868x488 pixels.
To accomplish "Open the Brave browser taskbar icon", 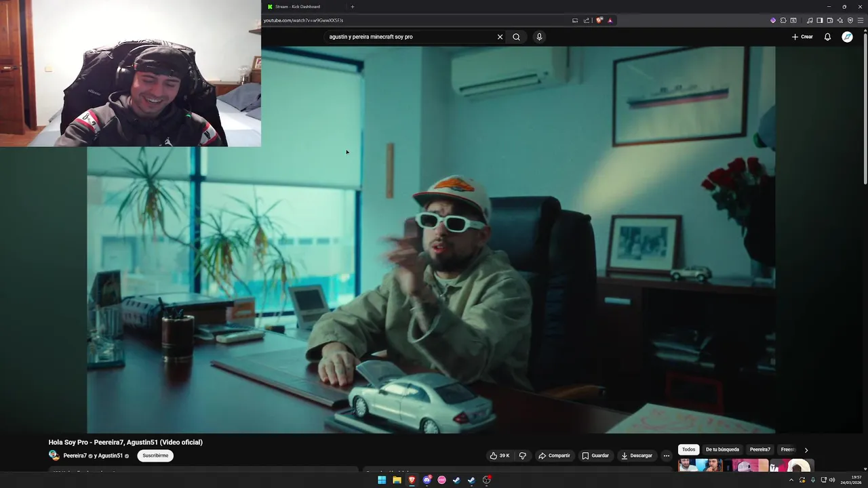I will click(412, 480).
